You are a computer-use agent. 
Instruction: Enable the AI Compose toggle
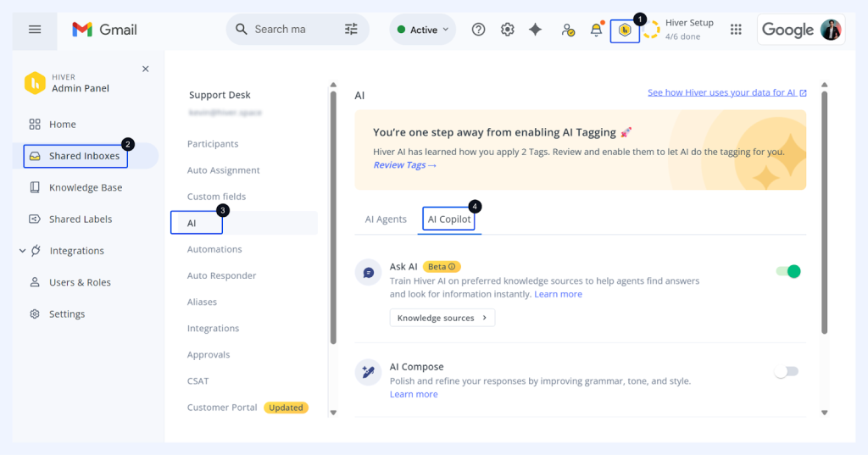[787, 371]
